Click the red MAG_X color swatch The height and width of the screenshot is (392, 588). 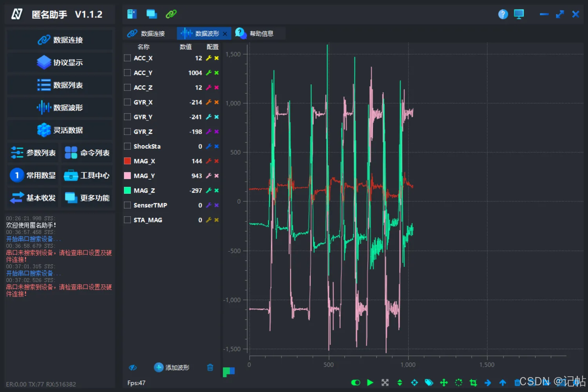tap(127, 161)
